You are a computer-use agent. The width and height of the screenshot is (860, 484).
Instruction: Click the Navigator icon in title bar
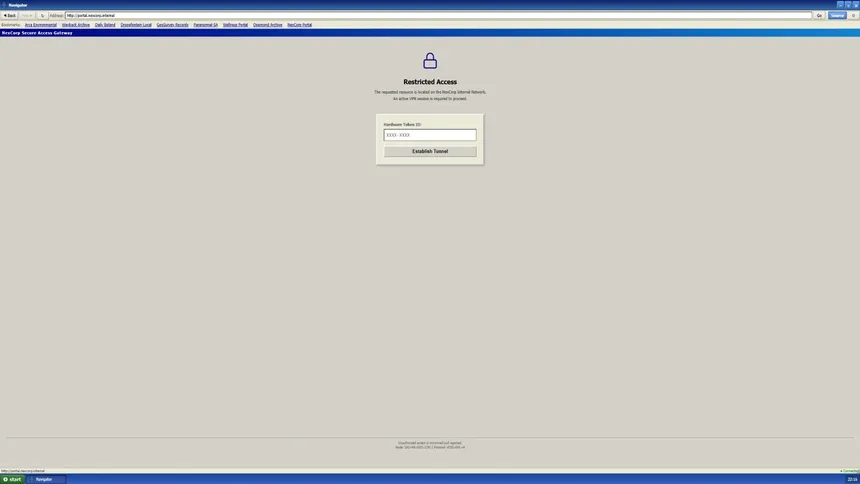pos(4,5)
